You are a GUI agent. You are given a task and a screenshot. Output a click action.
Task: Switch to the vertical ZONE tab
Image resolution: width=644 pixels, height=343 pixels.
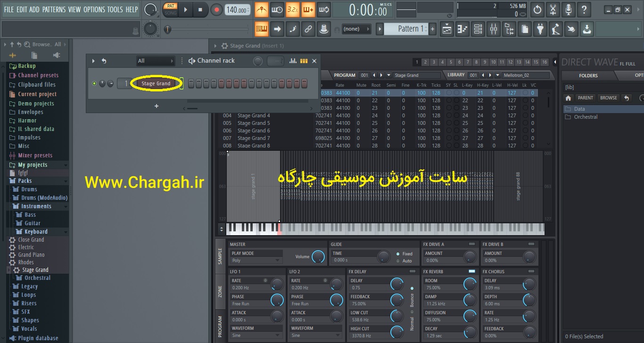(220, 291)
